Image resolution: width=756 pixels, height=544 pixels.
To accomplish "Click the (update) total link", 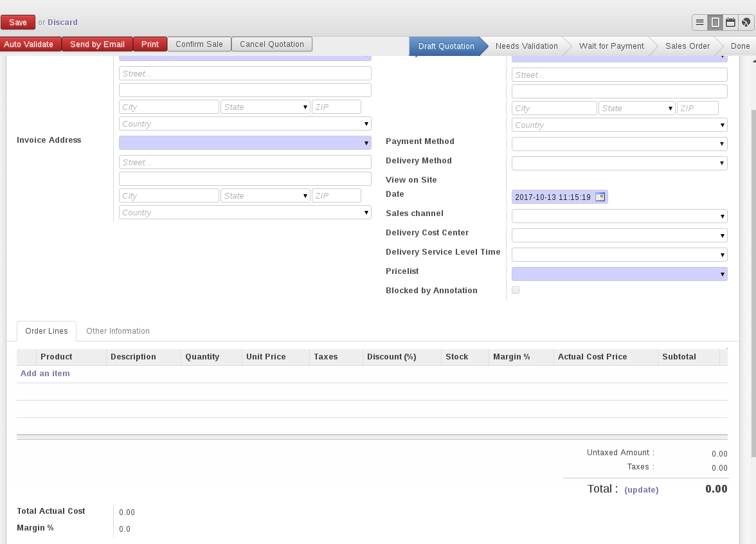I will coord(641,490).
